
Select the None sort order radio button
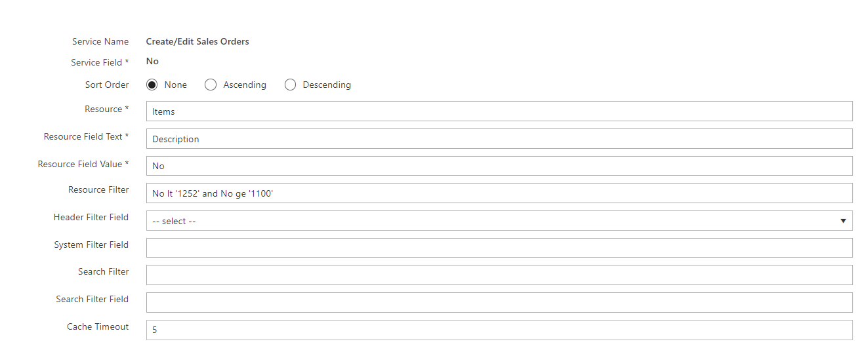pos(152,85)
